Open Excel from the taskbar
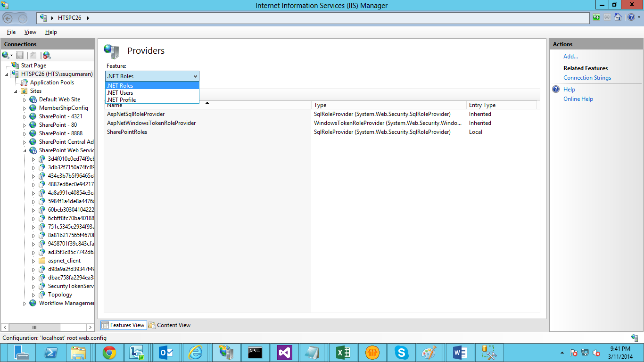This screenshot has height=362, width=644. coord(343,353)
